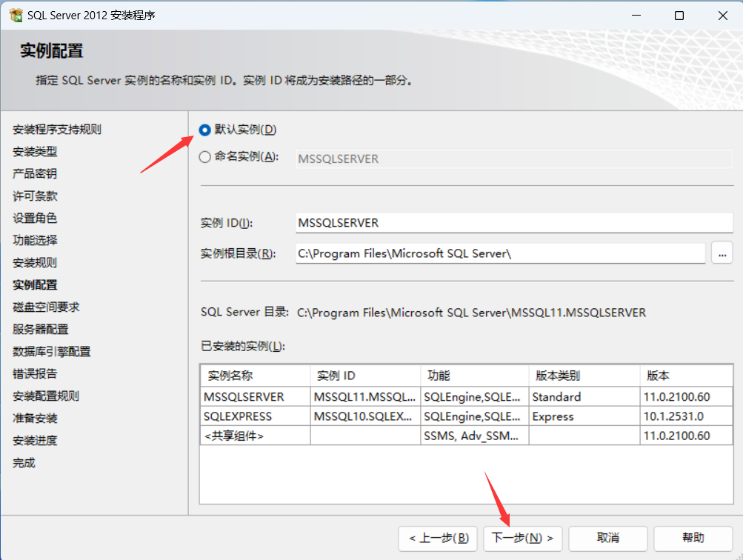The image size is (743, 560).
Task: Select the MSSQLSERVER row in installed instances
Action: (x=467, y=396)
